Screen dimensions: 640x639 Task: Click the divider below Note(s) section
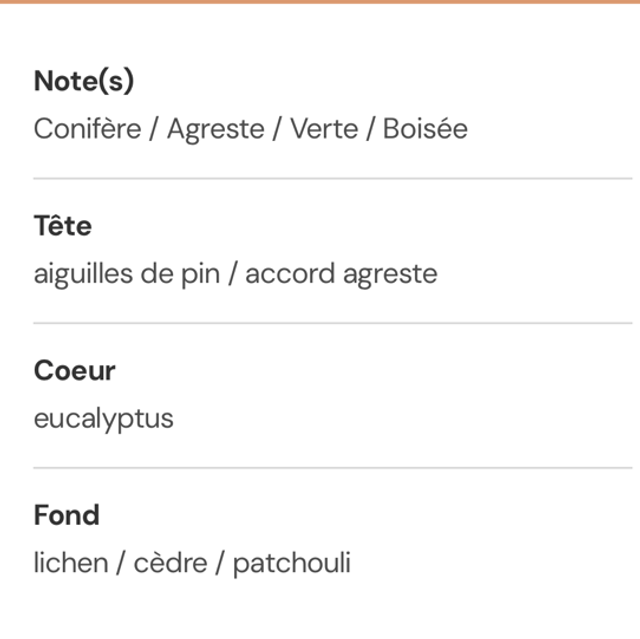(332, 179)
